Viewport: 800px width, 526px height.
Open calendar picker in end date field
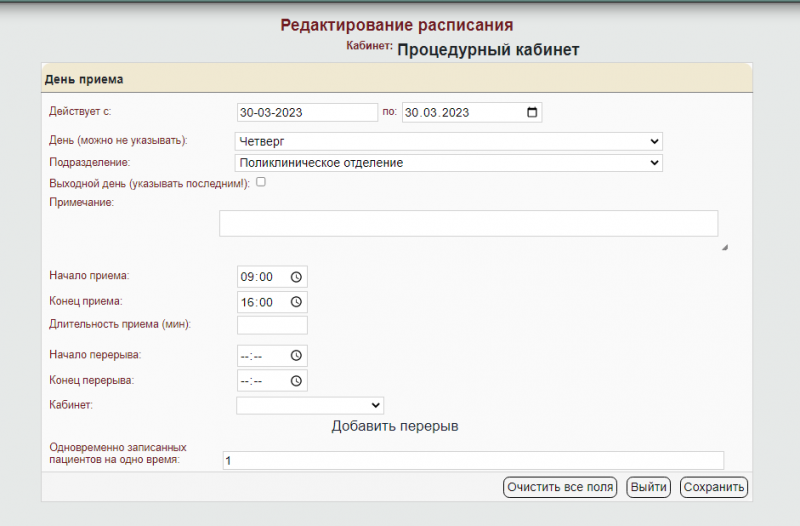(x=531, y=112)
